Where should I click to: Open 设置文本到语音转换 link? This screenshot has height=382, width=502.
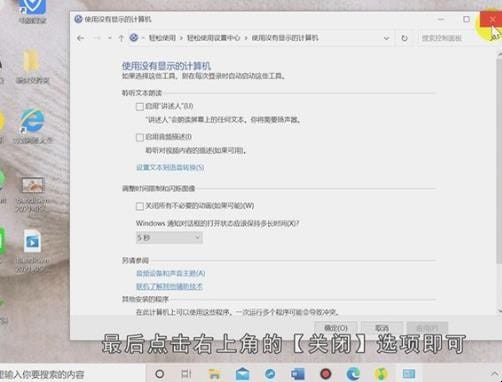[x=170, y=167]
